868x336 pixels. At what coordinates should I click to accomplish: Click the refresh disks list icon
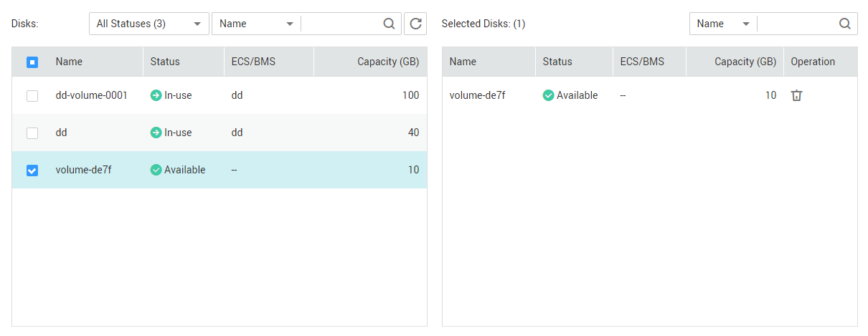(x=415, y=24)
